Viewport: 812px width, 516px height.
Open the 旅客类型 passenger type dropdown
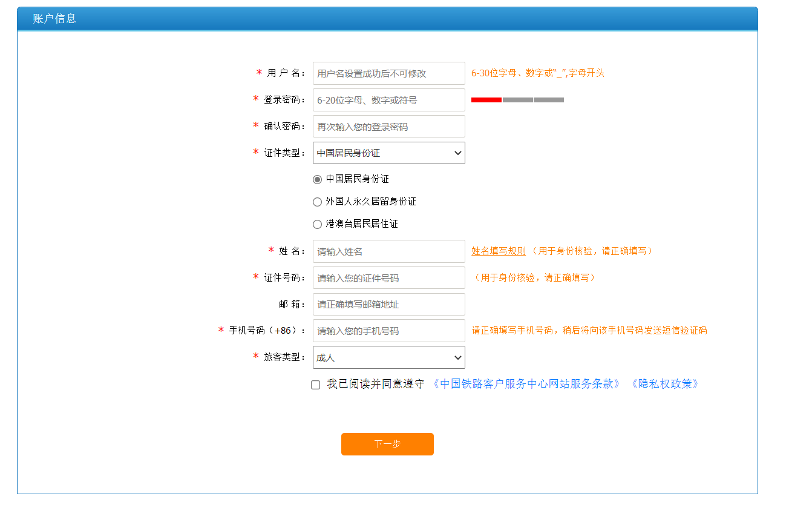point(388,357)
